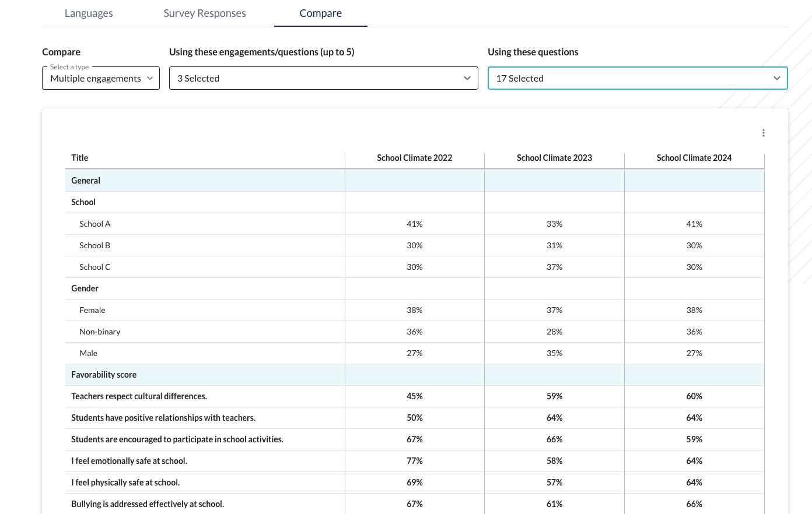812x514 pixels.
Task: Click 'I feel emotionally safe at school.' row
Action: pyautogui.click(x=415, y=461)
